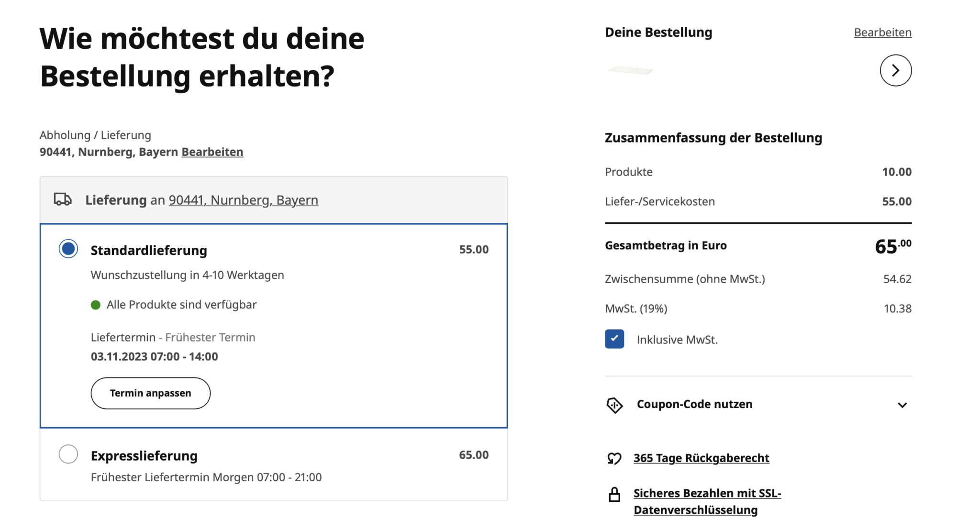Click the padlock secure payment icon

click(x=614, y=495)
